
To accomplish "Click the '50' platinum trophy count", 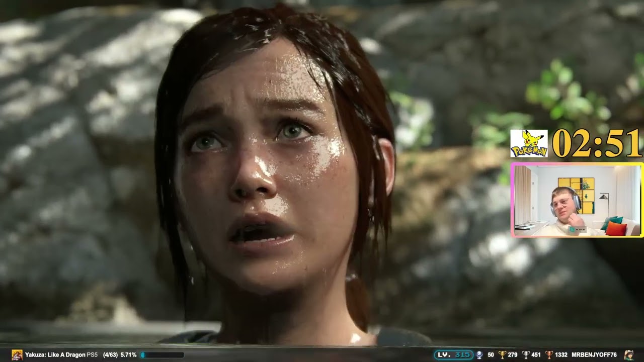I will point(491,355).
